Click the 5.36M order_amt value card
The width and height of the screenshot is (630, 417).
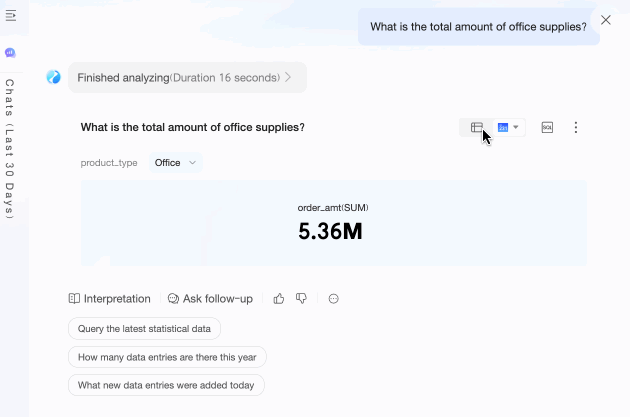(333, 223)
